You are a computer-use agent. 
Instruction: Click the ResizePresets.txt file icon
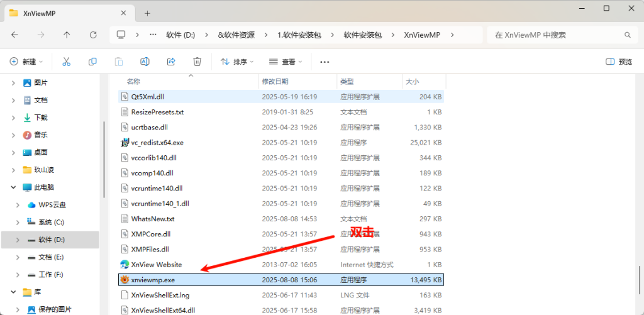point(125,112)
